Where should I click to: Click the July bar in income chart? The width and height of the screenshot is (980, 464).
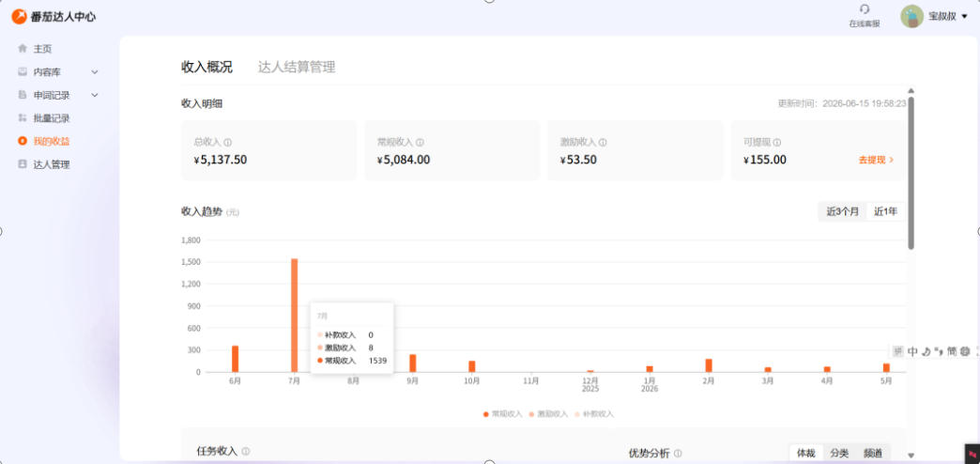tap(295, 316)
